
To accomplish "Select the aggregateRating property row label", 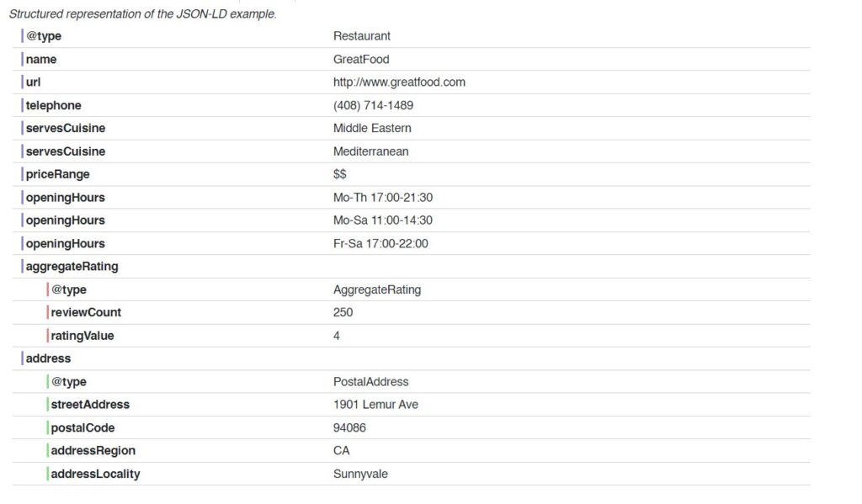I will pos(72,267).
